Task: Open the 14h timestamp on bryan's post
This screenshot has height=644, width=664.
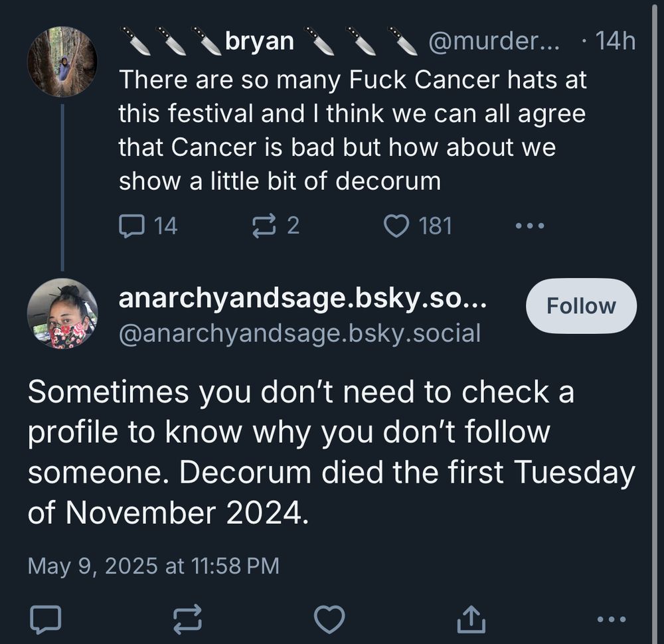Action: [x=616, y=41]
